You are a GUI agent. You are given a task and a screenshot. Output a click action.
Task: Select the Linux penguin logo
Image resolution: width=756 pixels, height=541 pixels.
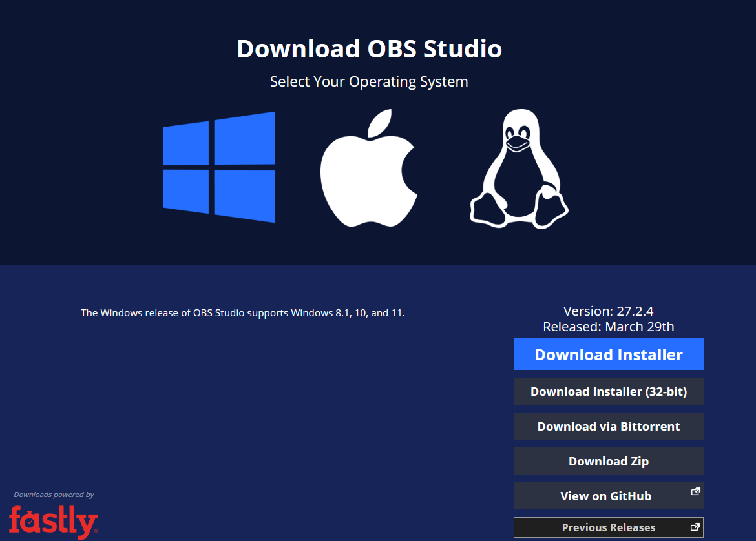click(x=519, y=168)
